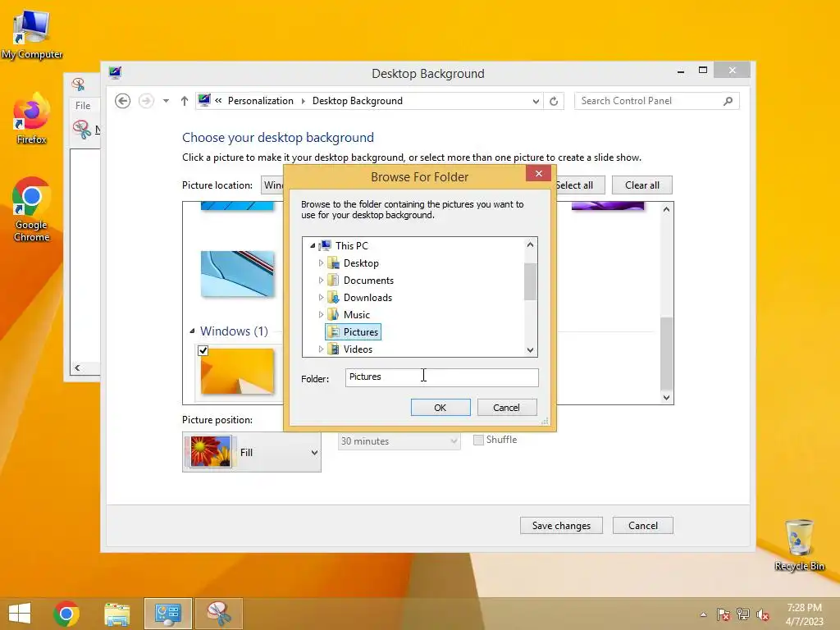
Task: Open the 30 minutes interval dropdown
Action: [399, 441]
